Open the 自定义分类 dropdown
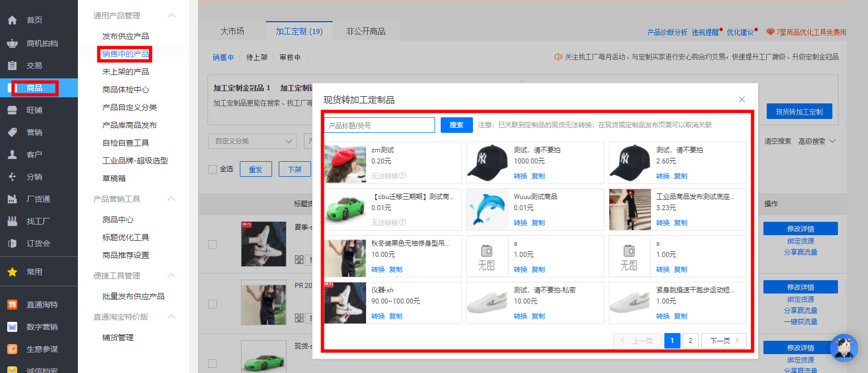 click(252, 141)
